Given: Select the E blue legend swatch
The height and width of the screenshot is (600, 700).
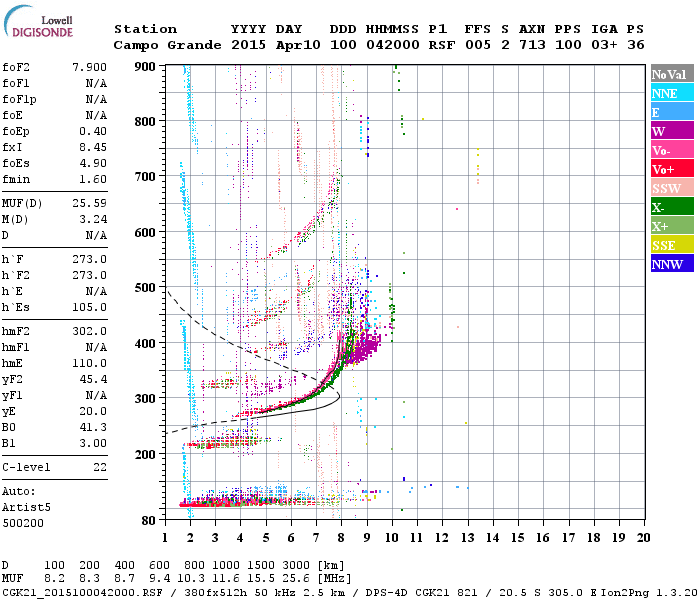Looking at the screenshot, I should [672, 112].
